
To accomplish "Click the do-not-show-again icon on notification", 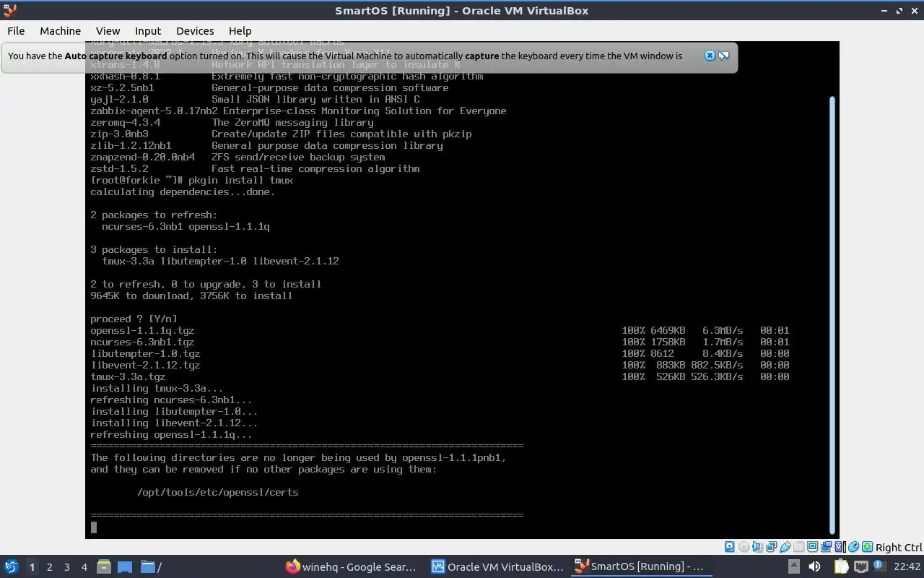I will pyautogui.click(x=723, y=56).
